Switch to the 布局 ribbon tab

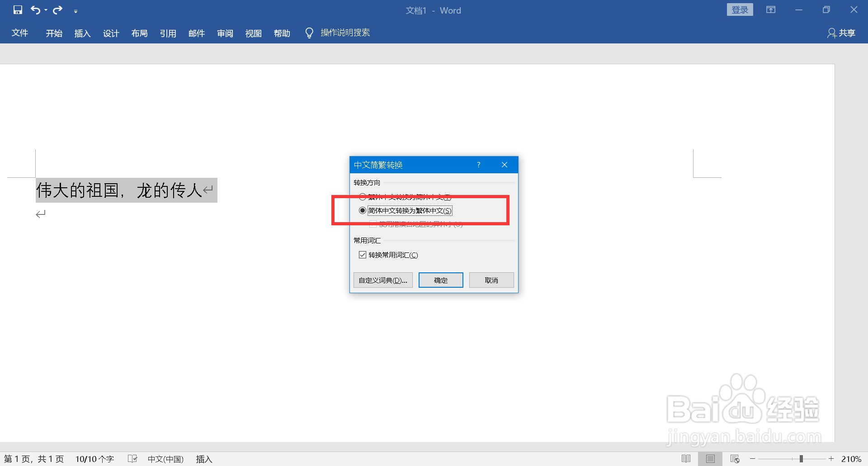click(139, 33)
